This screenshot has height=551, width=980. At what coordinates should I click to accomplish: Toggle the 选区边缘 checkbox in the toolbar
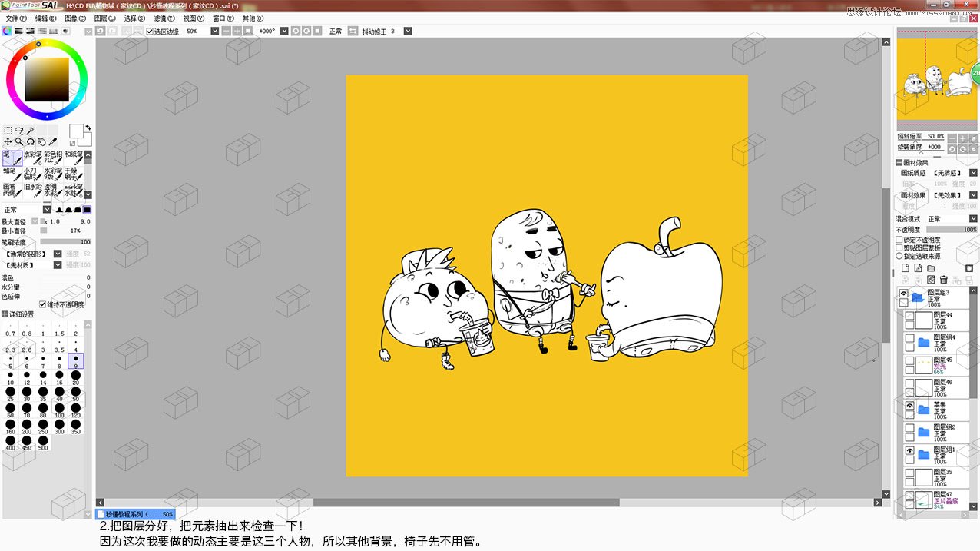click(x=150, y=32)
